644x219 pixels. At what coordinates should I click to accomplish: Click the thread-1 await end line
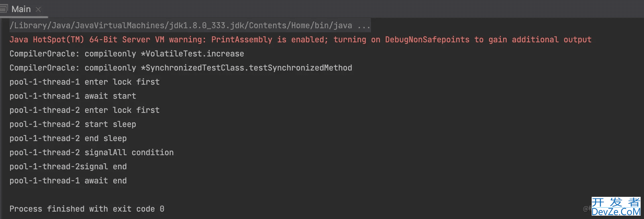68,181
